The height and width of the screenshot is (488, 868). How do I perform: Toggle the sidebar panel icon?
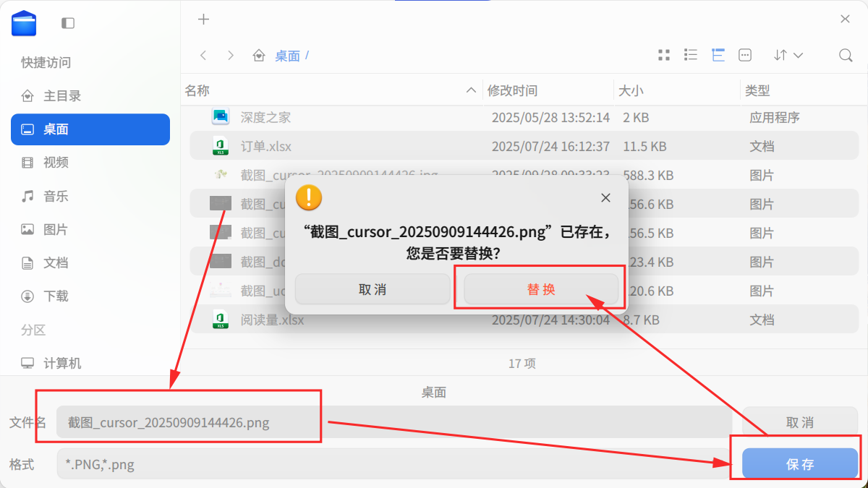(68, 23)
